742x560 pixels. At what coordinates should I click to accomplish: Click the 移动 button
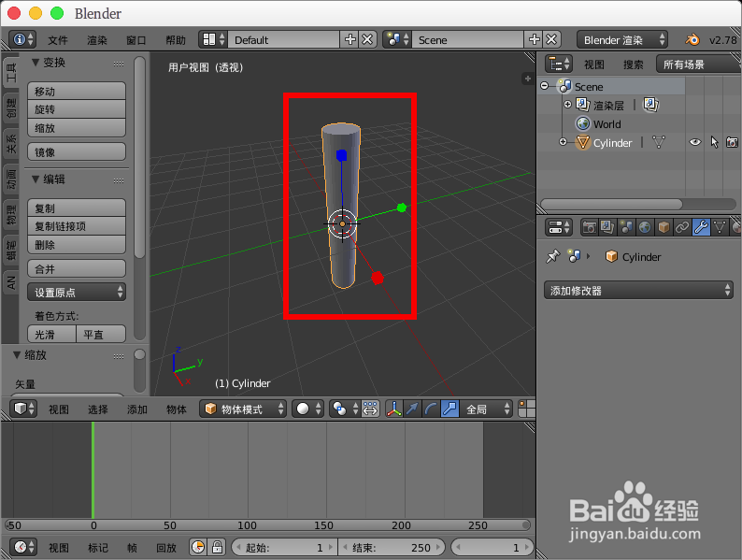[x=77, y=91]
